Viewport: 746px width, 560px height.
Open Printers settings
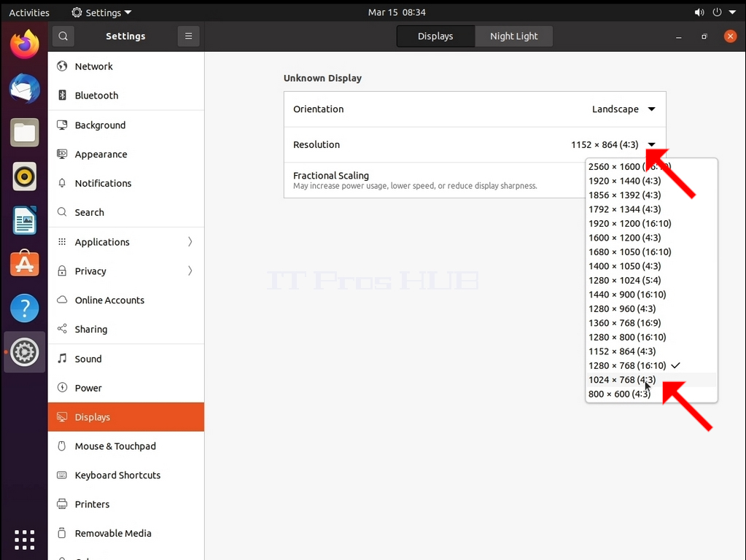(126, 504)
